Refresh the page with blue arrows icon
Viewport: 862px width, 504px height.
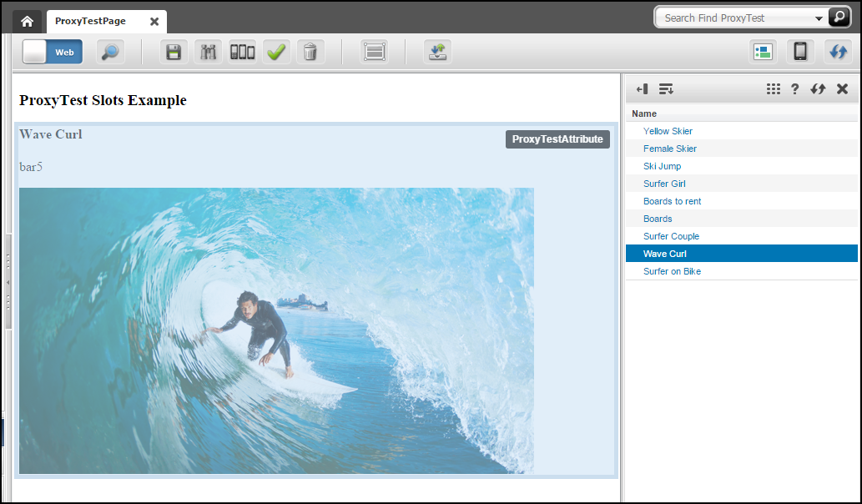pos(838,52)
